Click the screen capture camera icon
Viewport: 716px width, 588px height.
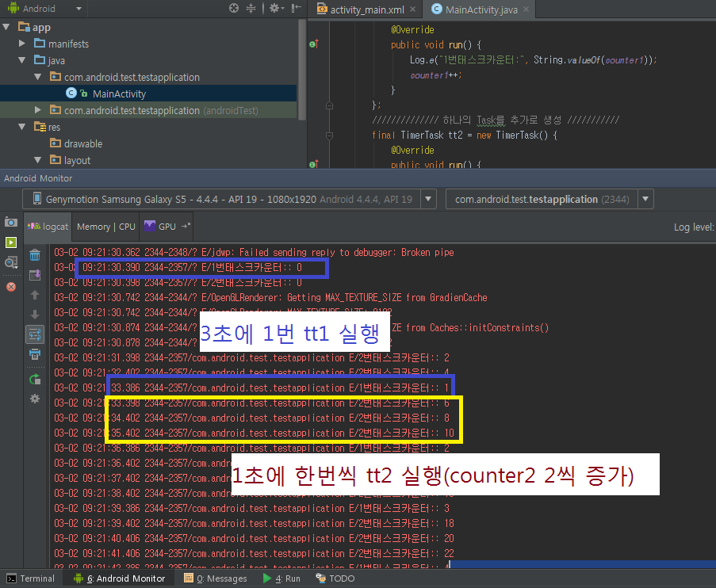11,223
